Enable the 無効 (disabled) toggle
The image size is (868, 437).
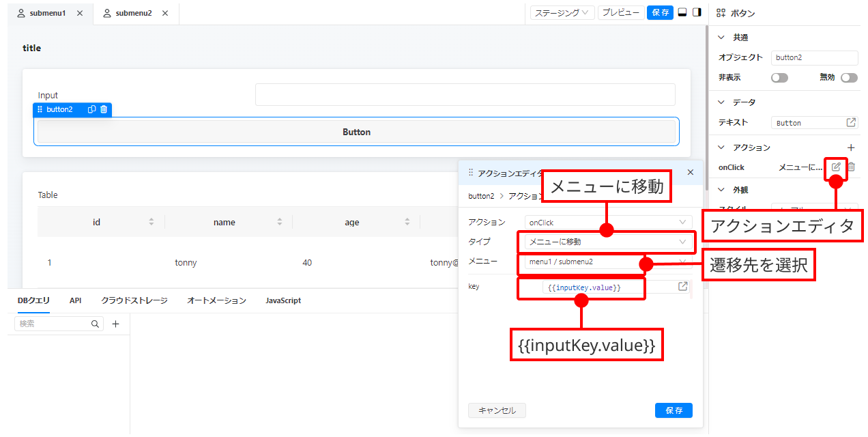[x=849, y=78]
